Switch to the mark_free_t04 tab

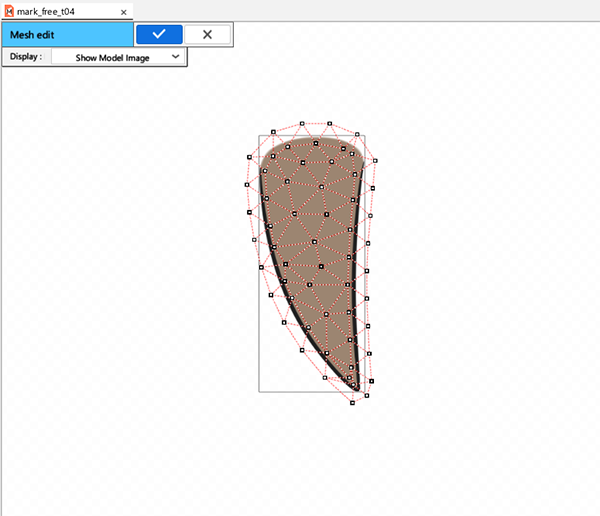pos(60,11)
